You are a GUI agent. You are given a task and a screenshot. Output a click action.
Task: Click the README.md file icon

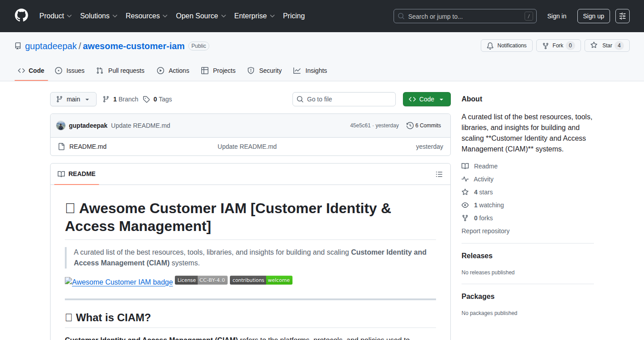click(x=62, y=147)
